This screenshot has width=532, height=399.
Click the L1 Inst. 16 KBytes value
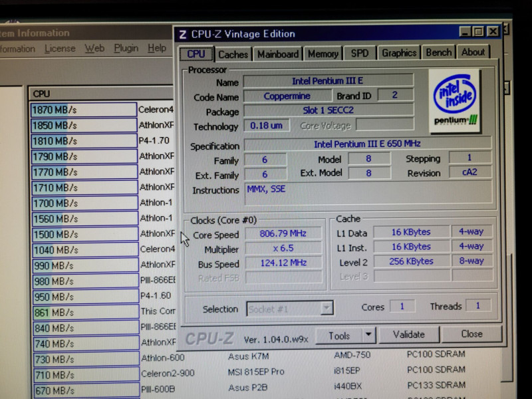tap(412, 247)
